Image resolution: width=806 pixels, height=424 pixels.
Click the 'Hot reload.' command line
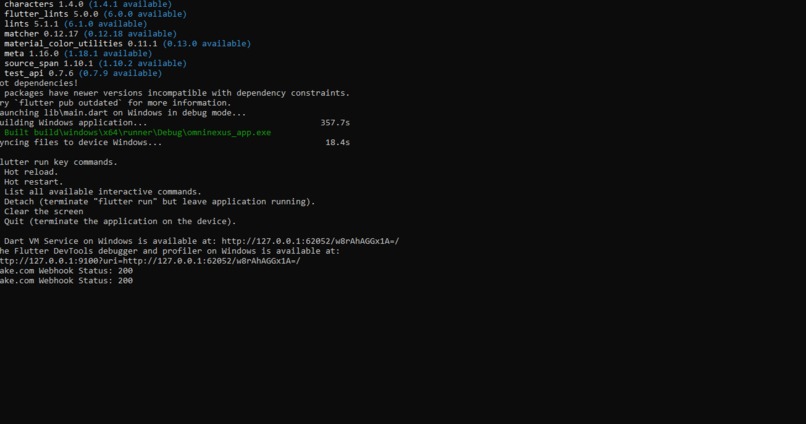(x=31, y=172)
